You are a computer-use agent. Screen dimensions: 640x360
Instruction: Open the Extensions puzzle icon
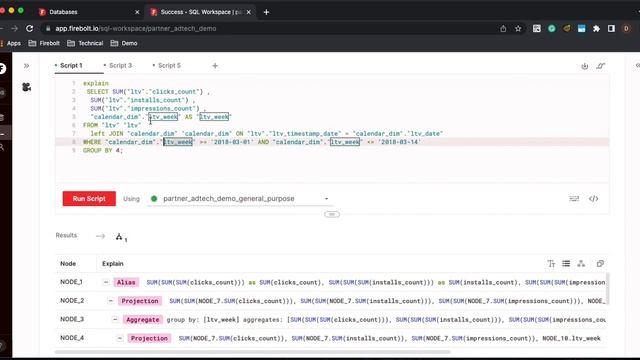[596, 29]
